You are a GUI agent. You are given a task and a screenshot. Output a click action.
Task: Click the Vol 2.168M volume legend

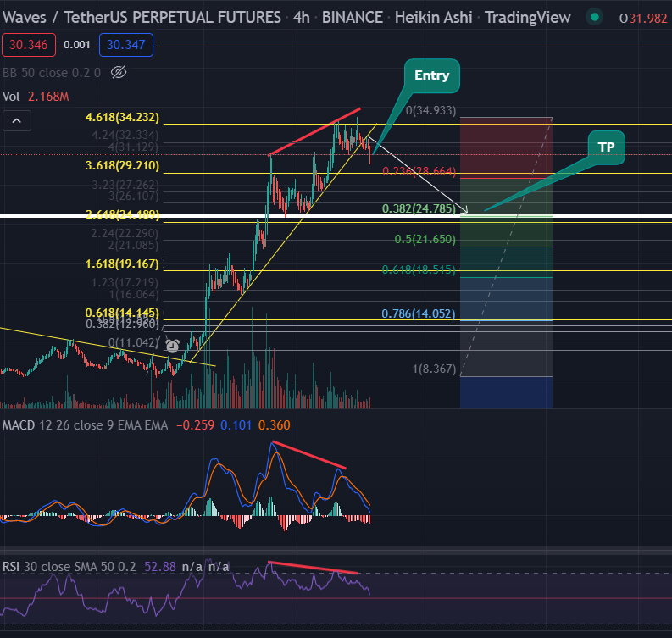pos(36,97)
